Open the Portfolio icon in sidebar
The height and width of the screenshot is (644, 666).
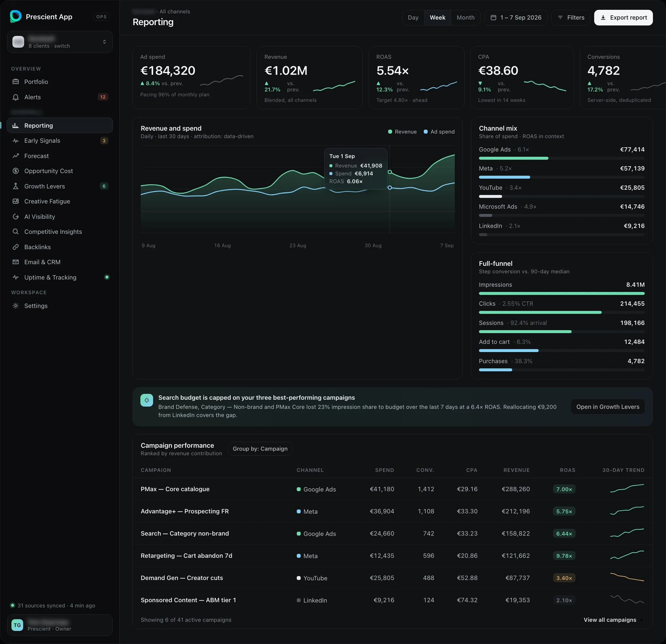pos(16,82)
